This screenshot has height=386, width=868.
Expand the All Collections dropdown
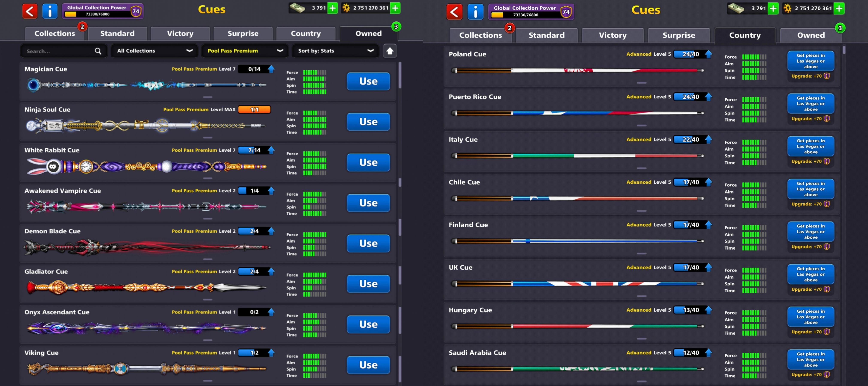pos(154,51)
